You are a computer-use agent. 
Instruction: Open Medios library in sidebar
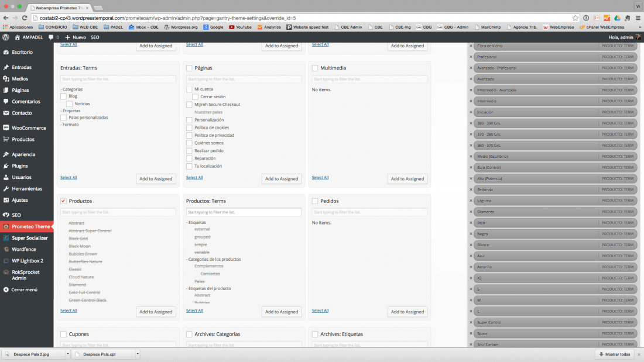[x=20, y=79]
